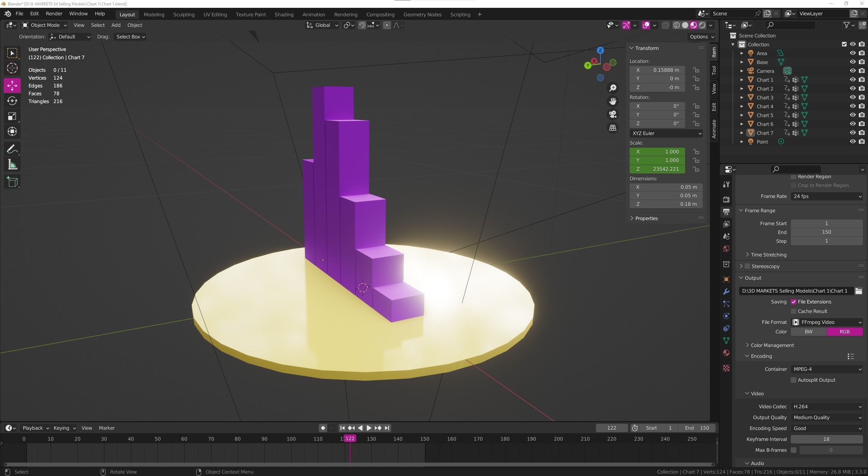The image size is (868, 476).
Task: Disable Camera object in renders
Action: (x=862, y=71)
